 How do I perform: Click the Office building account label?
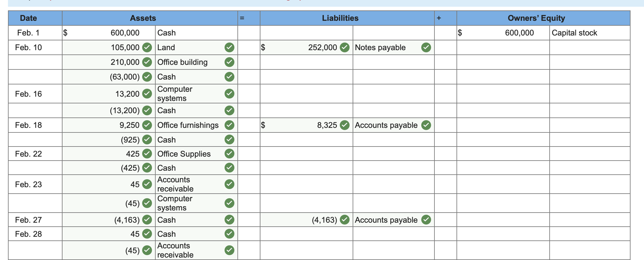click(183, 62)
